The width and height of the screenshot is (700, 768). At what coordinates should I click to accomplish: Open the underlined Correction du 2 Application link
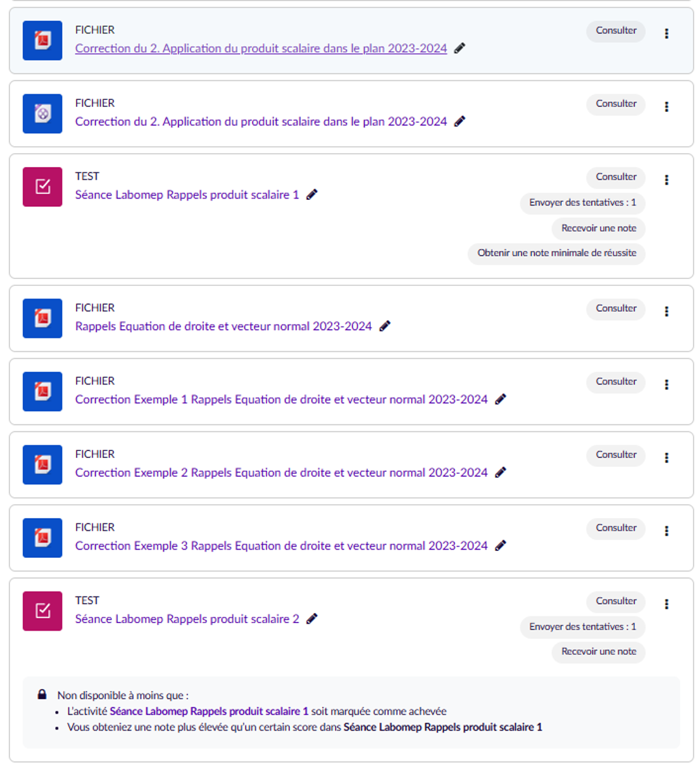pyautogui.click(x=261, y=49)
